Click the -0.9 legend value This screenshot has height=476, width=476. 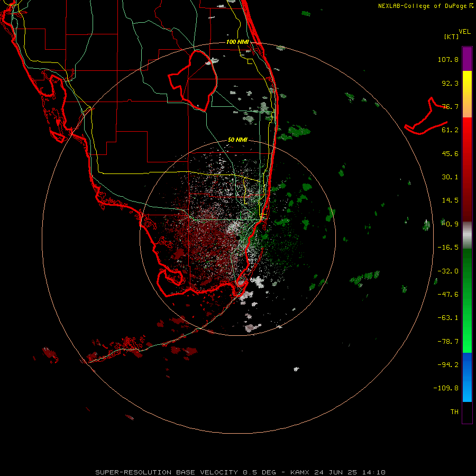tap(450, 224)
